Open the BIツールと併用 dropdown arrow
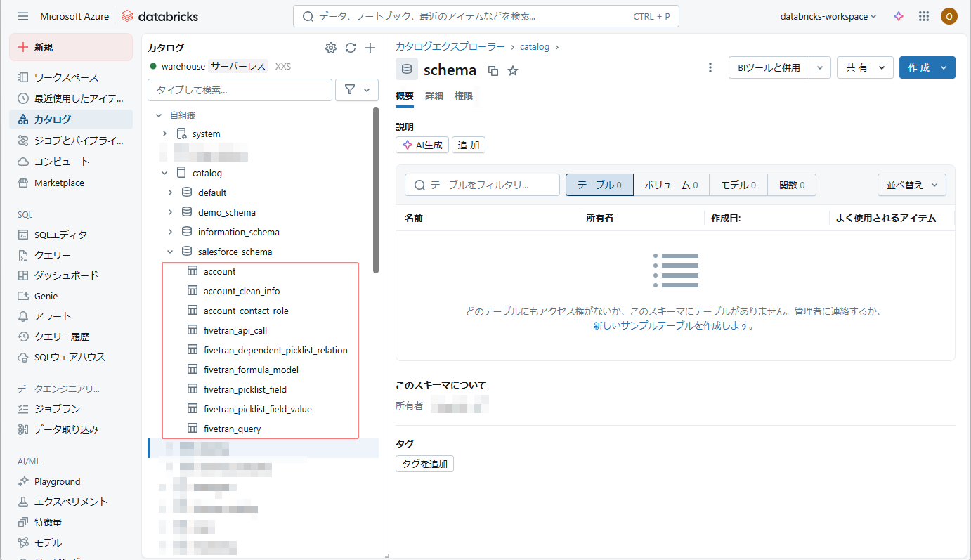Screen dimensions: 971x560 821,67
